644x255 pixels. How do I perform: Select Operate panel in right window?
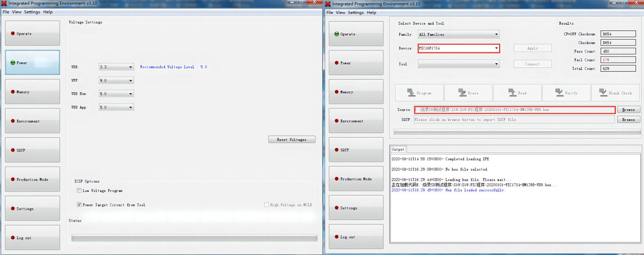coord(356,34)
